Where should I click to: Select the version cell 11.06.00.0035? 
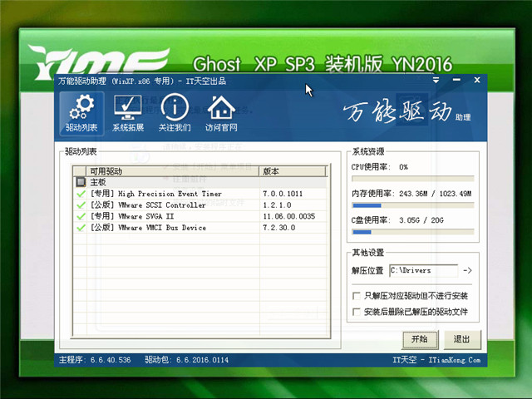click(289, 216)
